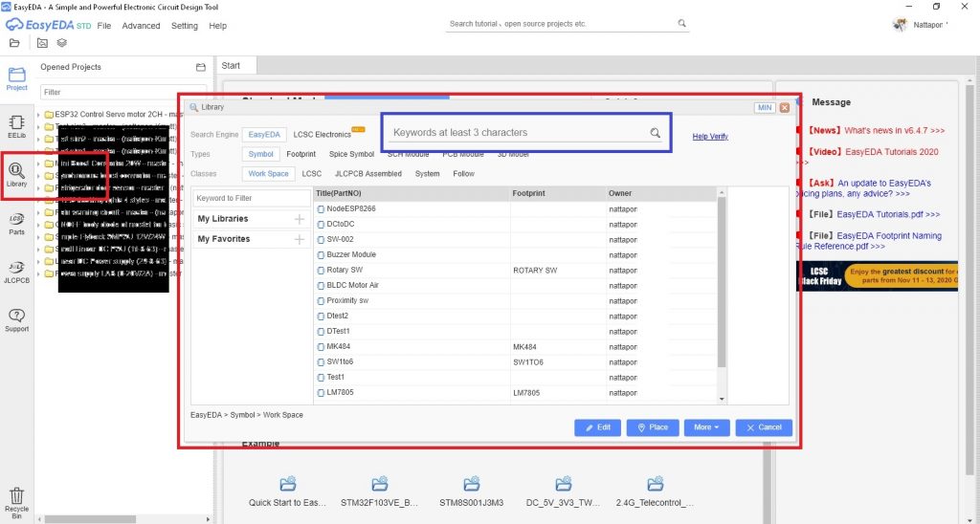
Task: Click the Opened Projects Filter field
Action: click(123, 92)
